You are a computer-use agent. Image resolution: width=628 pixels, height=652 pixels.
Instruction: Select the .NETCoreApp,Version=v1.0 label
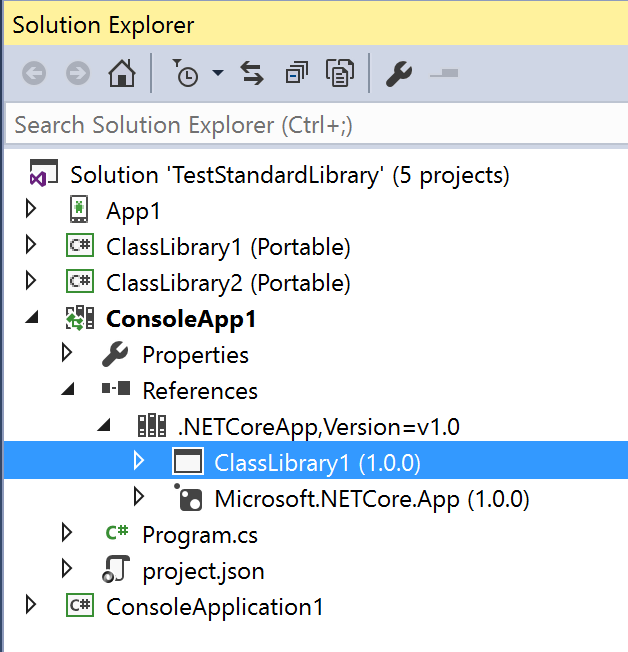[319, 427]
